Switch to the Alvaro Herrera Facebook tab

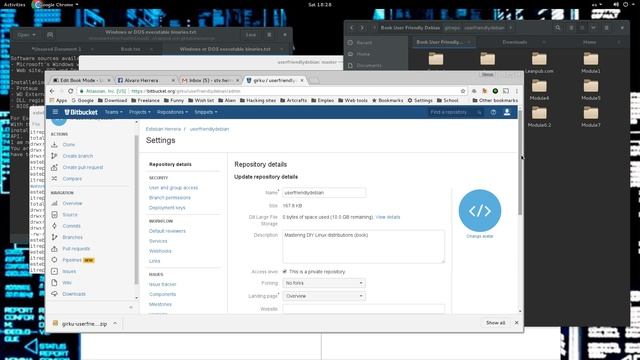click(144, 80)
